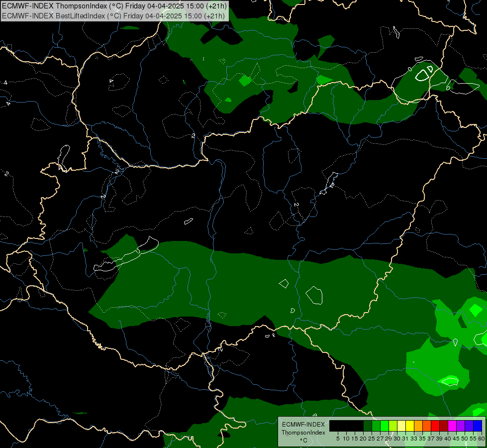Click the legend scale value 29

pos(388,439)
